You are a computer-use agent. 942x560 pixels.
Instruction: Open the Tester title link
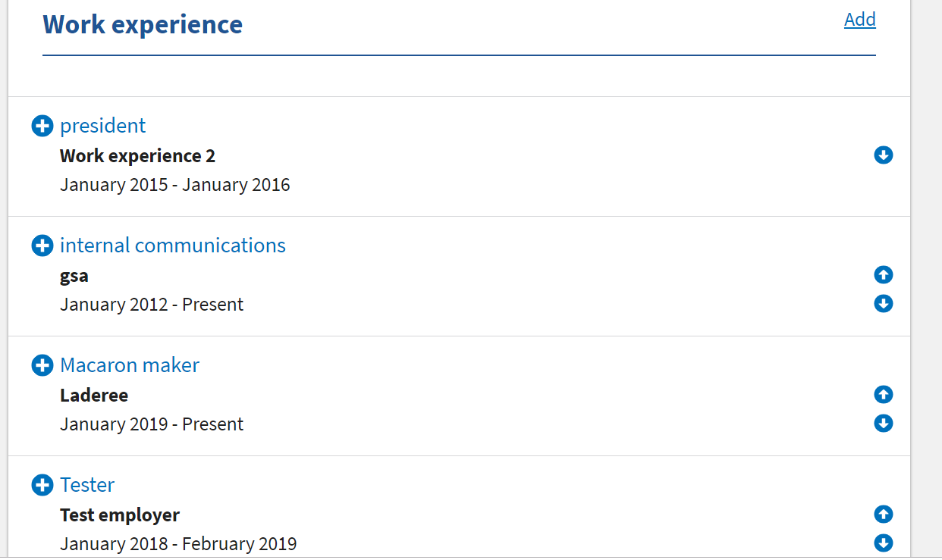(x=87, y=485)
